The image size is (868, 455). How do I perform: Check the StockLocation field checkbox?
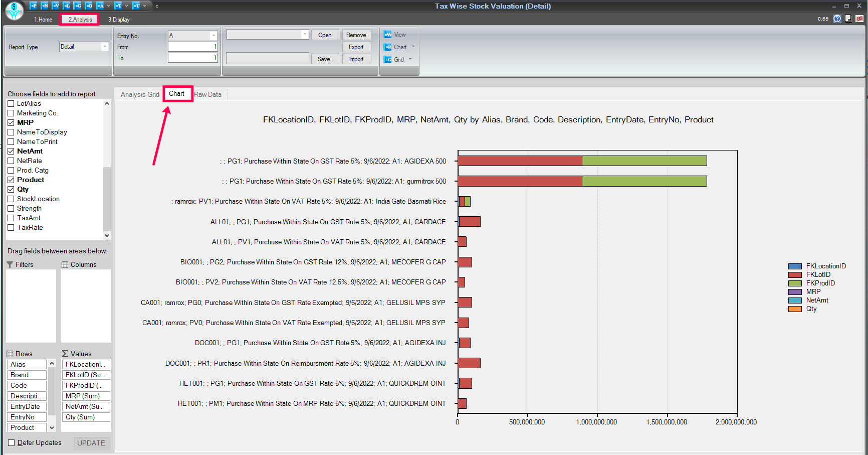click(x=11, y=199)
